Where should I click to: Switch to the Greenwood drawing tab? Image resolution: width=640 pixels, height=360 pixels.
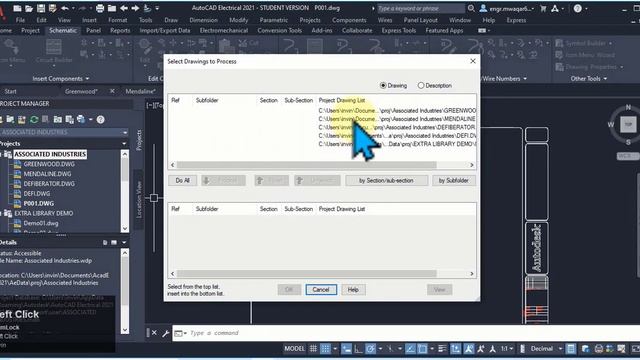pos(81,91)
